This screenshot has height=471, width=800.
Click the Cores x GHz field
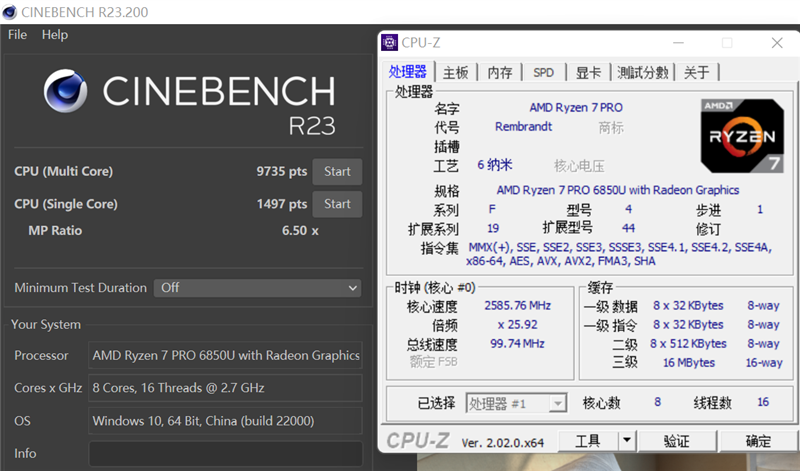(225, 388)
